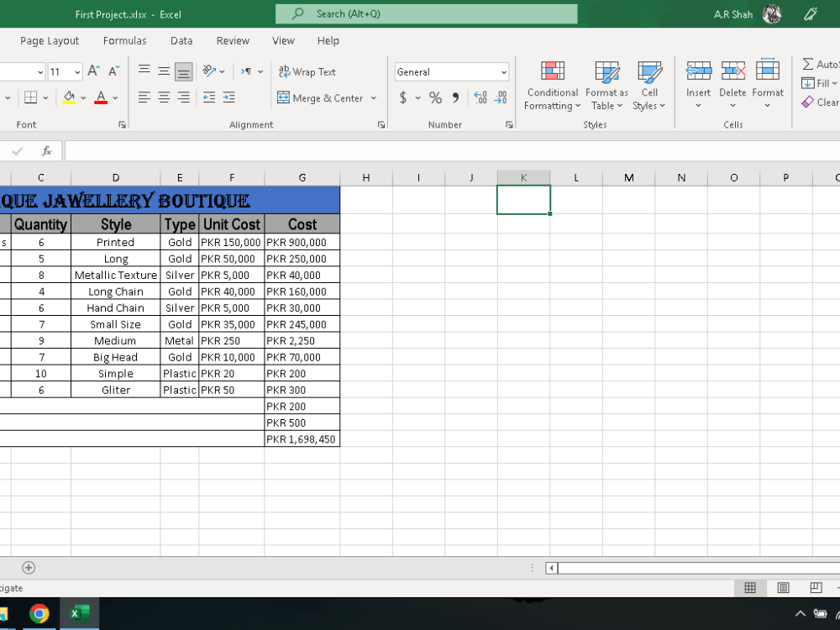Screen dimensions: 840x630
Task: Open the Alignment dialog launcher
Action: tap(381, 125)
